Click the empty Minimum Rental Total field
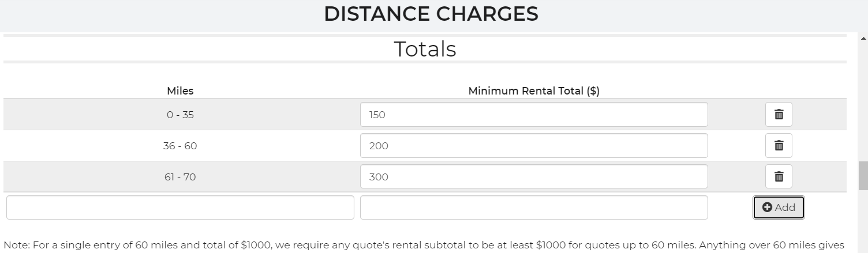The height and width of the screenshot is (253, 868). [x=533, y=207]
